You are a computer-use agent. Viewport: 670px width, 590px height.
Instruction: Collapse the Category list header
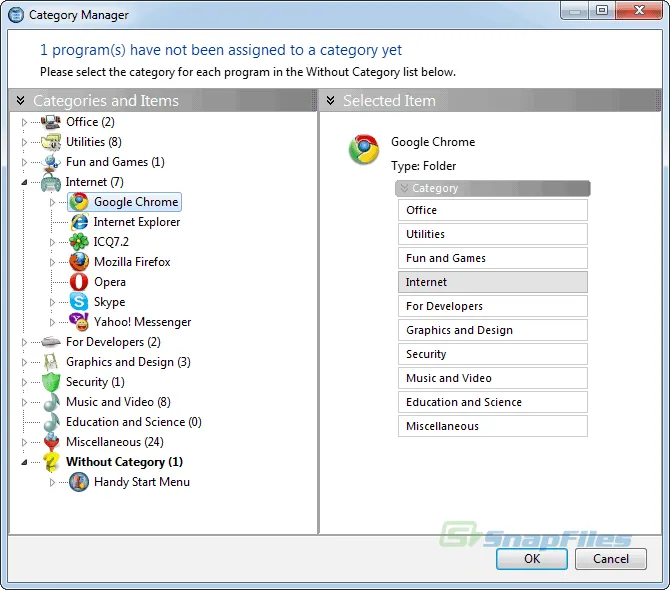tap(404, 188)
